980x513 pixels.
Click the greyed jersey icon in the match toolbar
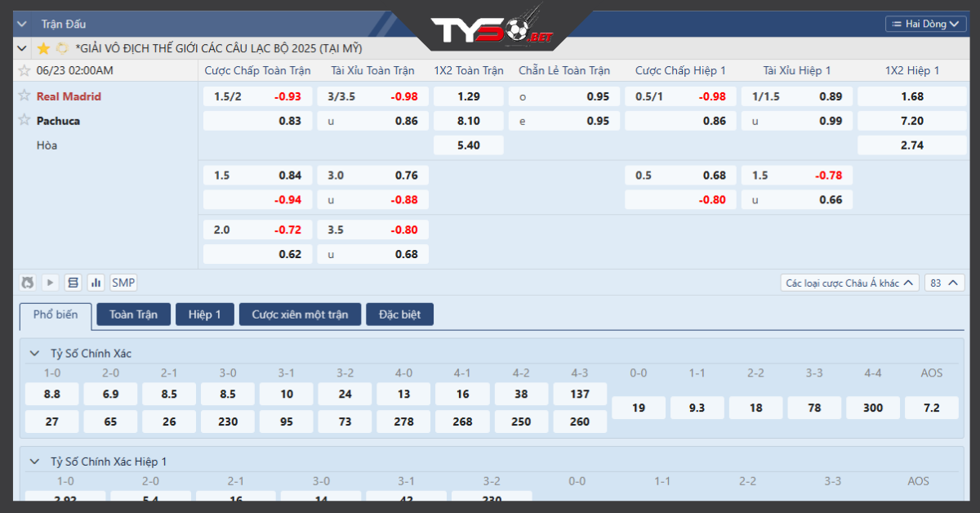click(x=29, y=283)
